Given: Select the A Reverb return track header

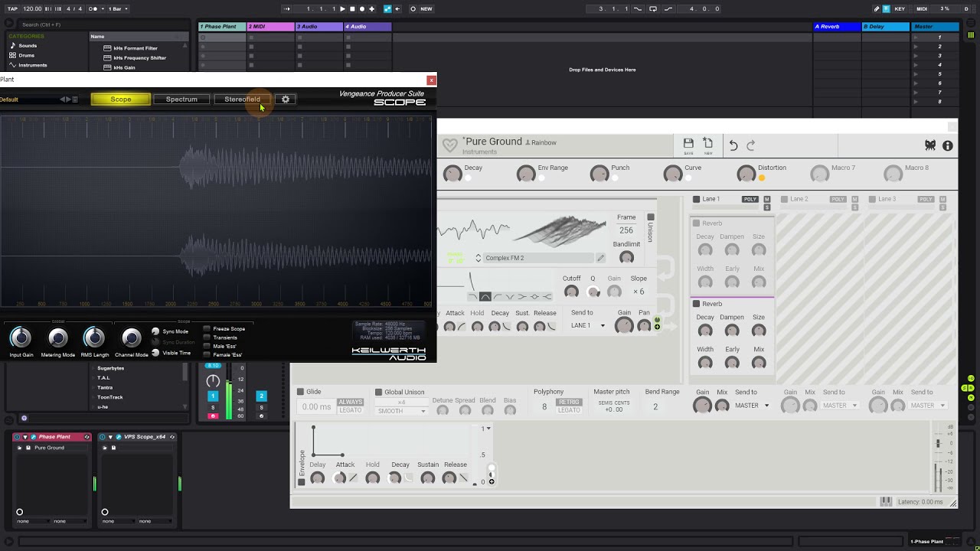Looking at the screenshot, I should tap(837, 27).
